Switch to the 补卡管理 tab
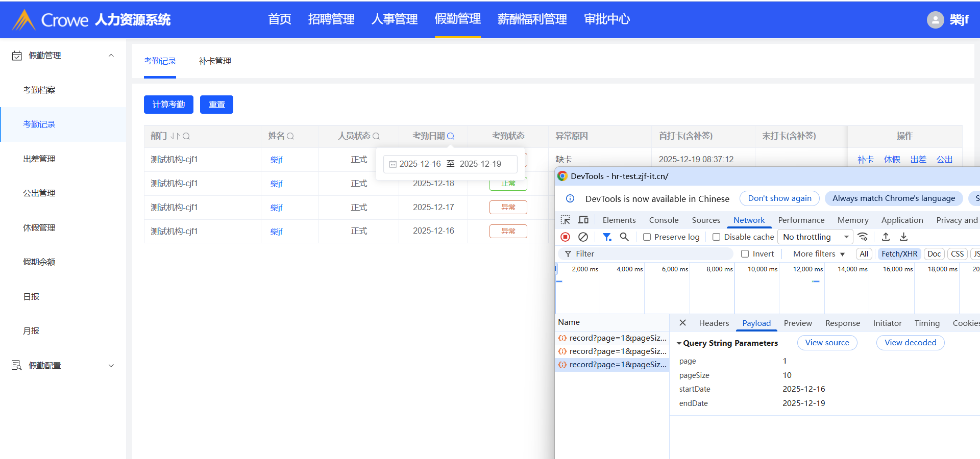 tap(215, 61)
